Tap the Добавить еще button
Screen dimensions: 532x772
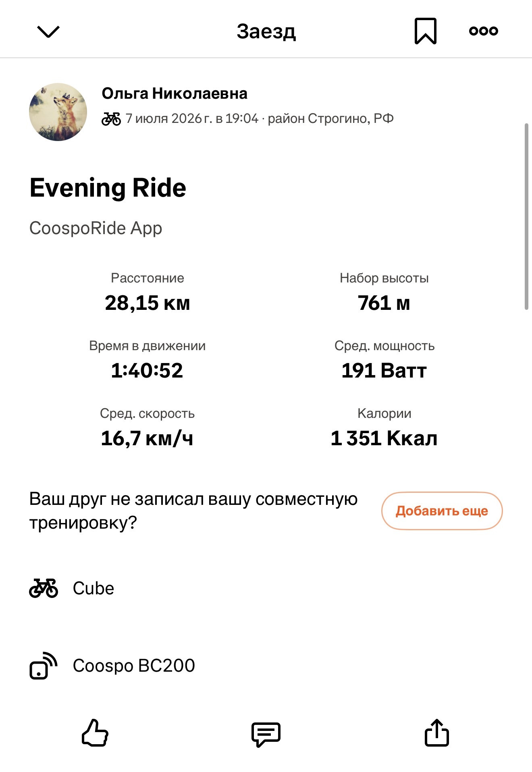[x=442, y=511]
